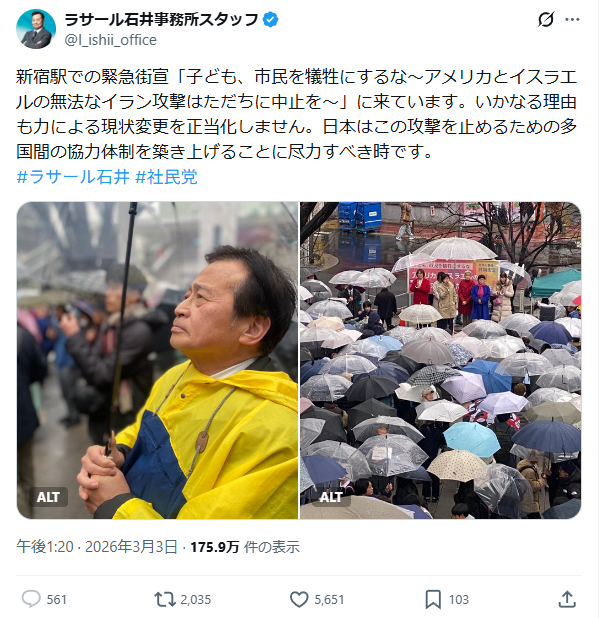Open the #ラサール石井 hashtag

pyautogui.click(x=73, y=177)
